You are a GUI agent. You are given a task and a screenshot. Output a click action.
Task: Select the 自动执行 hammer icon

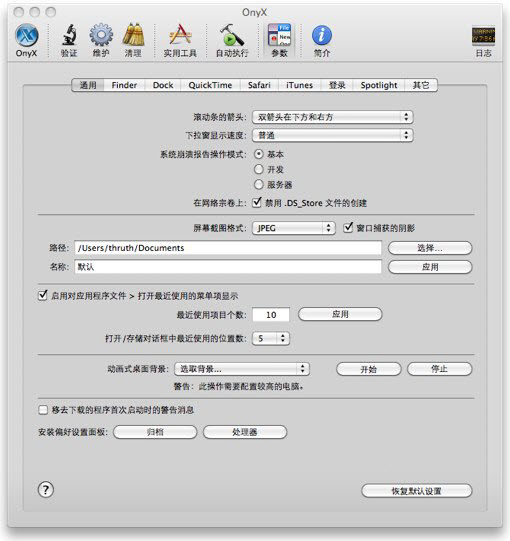(x=232, y=35)
